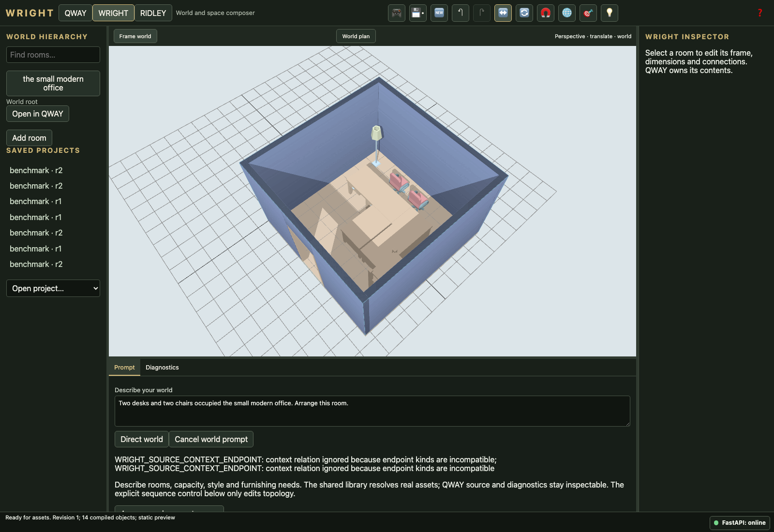
Task: Click the 'World root' label
Action: click(22, 102)
